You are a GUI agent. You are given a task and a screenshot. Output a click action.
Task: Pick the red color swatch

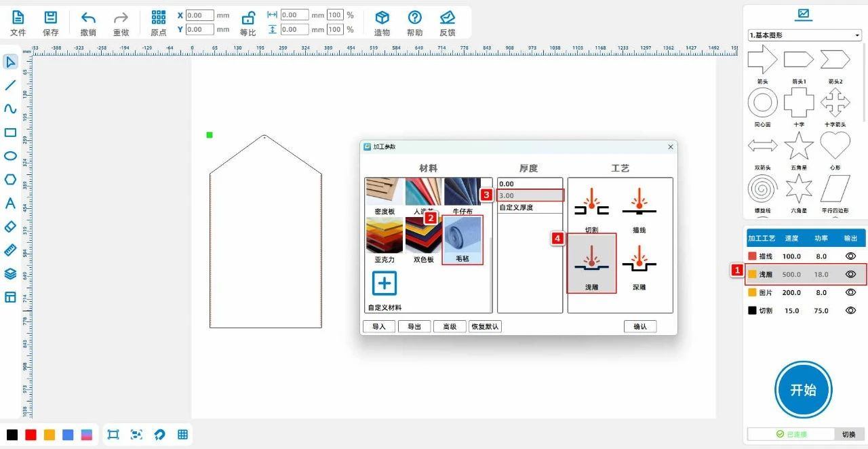point(31,435)
